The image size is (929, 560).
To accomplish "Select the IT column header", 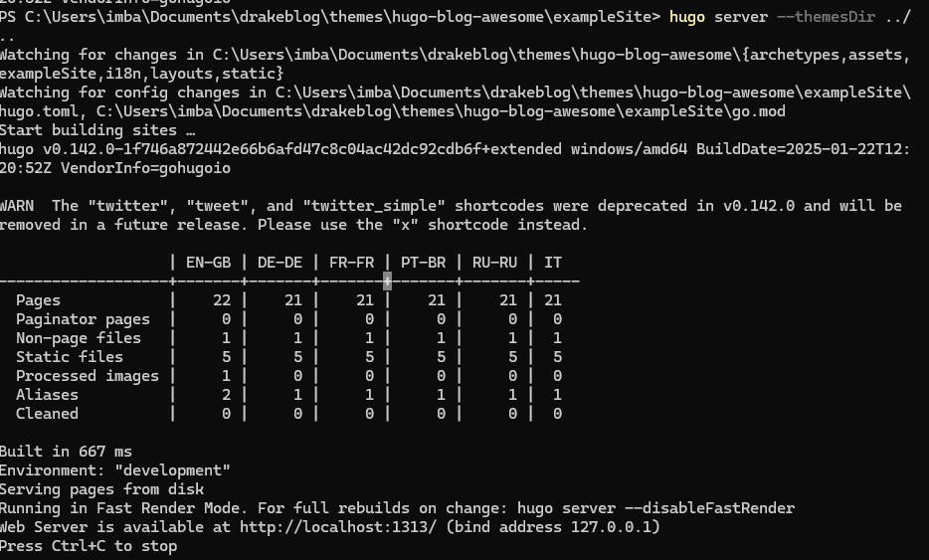I will [553, 263].
